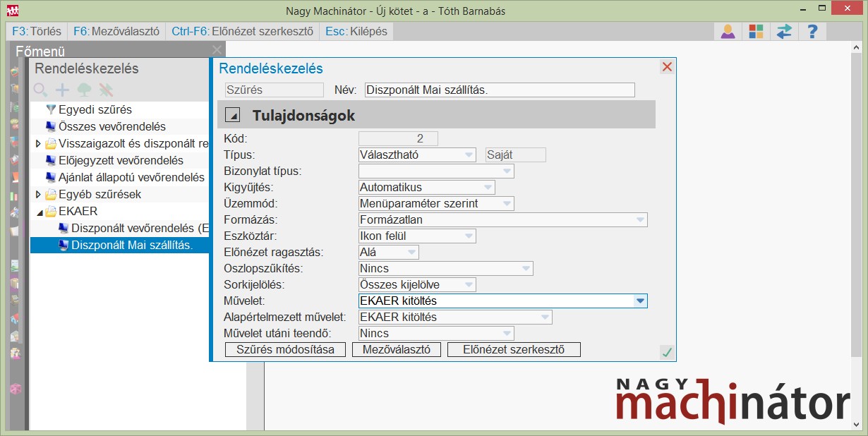Click F3: Törlés menu item
The height and width of the screenshot is (436, 868).
pos(37,31)
